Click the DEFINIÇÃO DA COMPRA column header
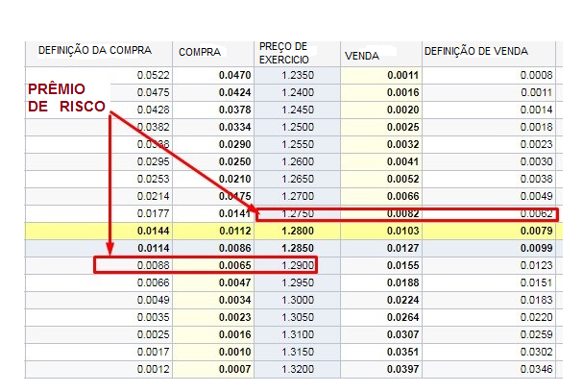The width and height of the screenshot is (583, 392). point(94,50)
